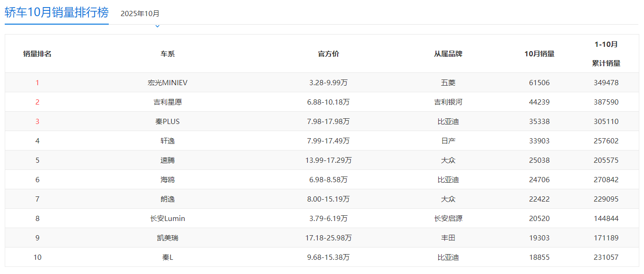Click the 大众 brand in 朗逸 row
Screen dimensions: 644x274
(x=448, y=199)
